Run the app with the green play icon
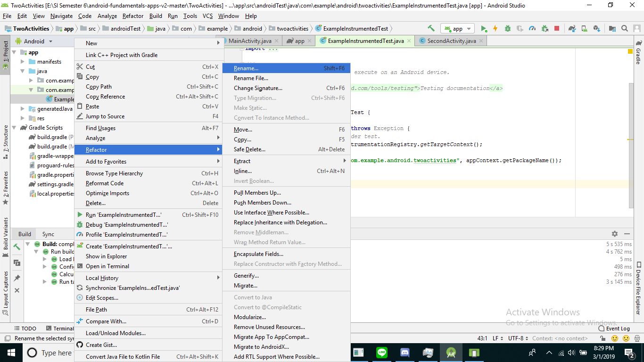The height and width of the screenshot is (362, 644). coord(483,28)
